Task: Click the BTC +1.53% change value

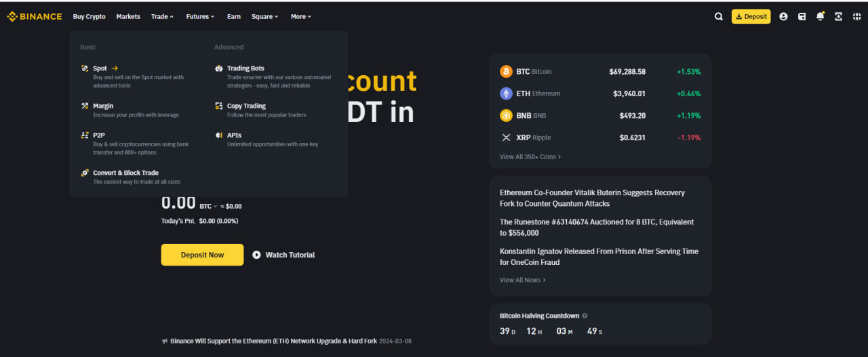Action: (688, 71)
